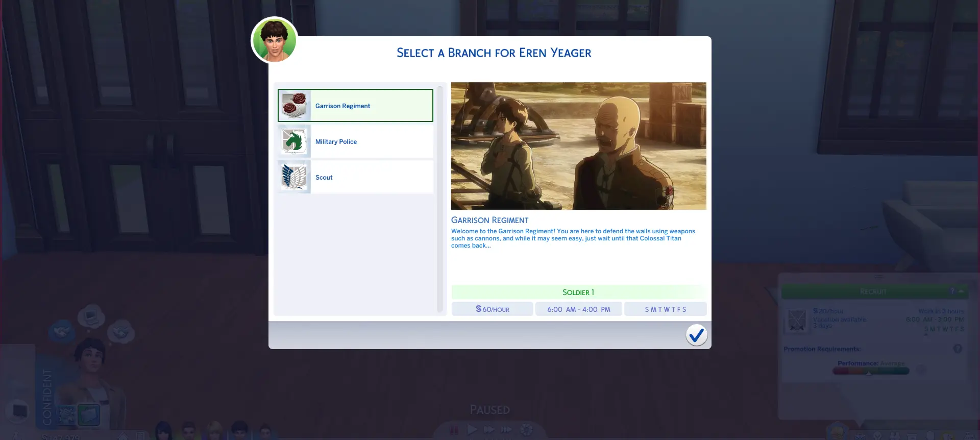980x440 pixels.
Task: Confirm selection with the blue checkmark button
Action: pyautogui.click(x=696, y=335)
